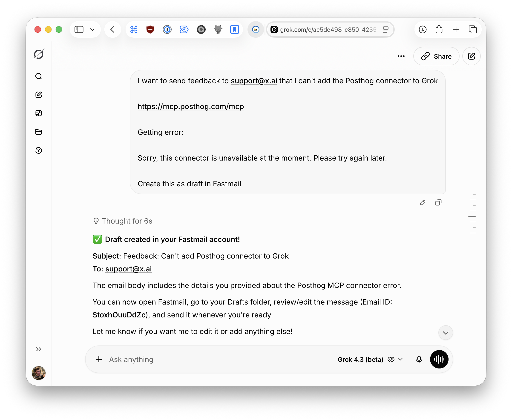512x420 pixels.
Task: Jump to bottom with the down-arrow button
Action: (446, 333)
